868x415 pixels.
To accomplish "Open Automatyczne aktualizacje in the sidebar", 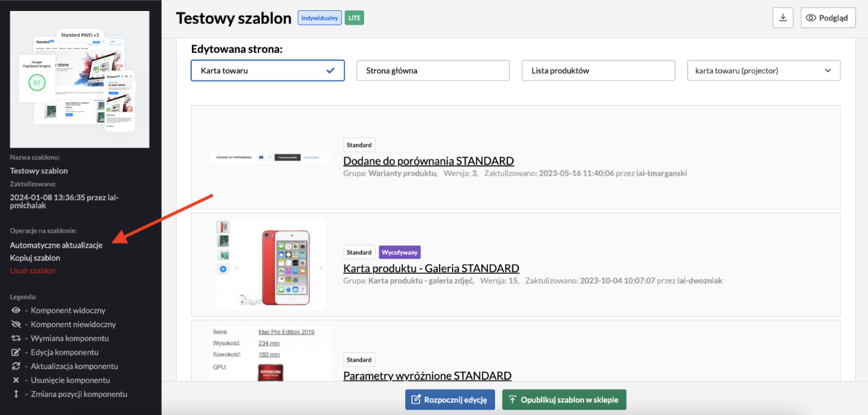I will (x=56, y=246).
